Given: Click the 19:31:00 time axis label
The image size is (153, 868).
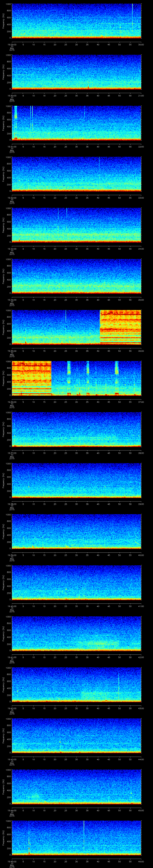Looking at the screenshot, I should (12, 147).
